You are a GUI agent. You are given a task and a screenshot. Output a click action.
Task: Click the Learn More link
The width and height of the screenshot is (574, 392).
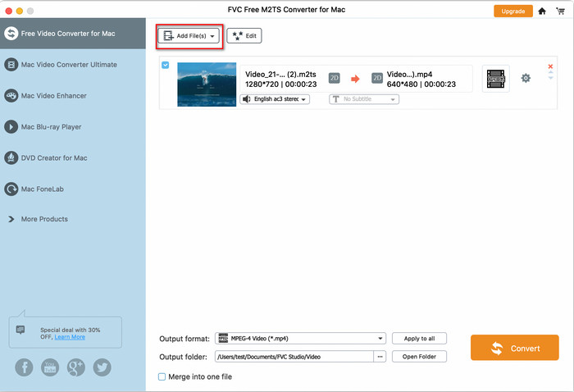[70, 337]
